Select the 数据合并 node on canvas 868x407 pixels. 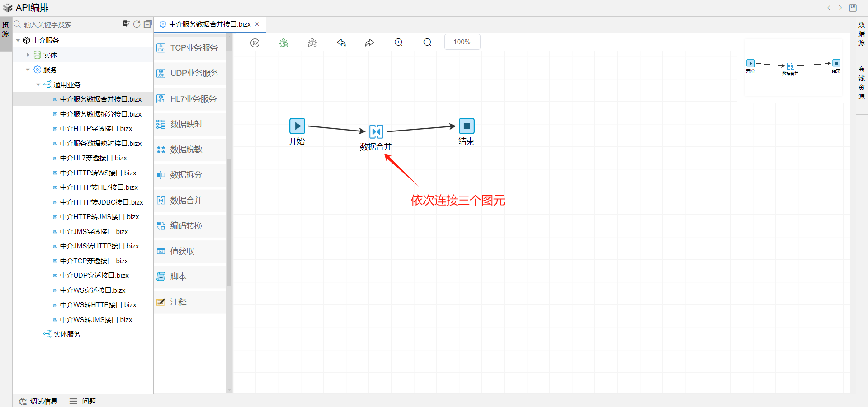[x=376, y=131]
